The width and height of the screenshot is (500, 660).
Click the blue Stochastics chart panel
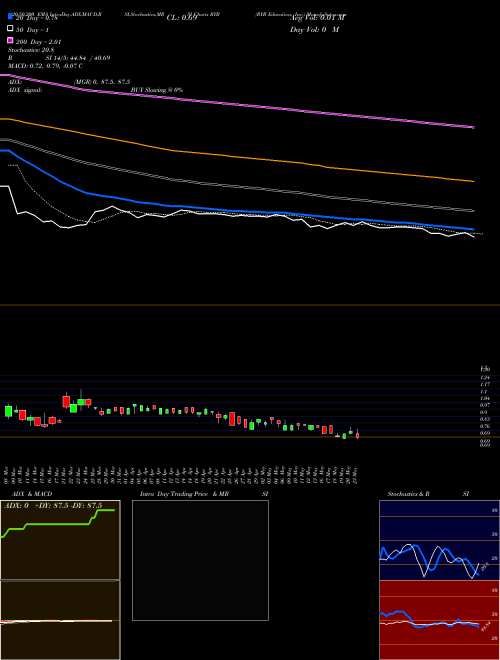click(439, 540)
